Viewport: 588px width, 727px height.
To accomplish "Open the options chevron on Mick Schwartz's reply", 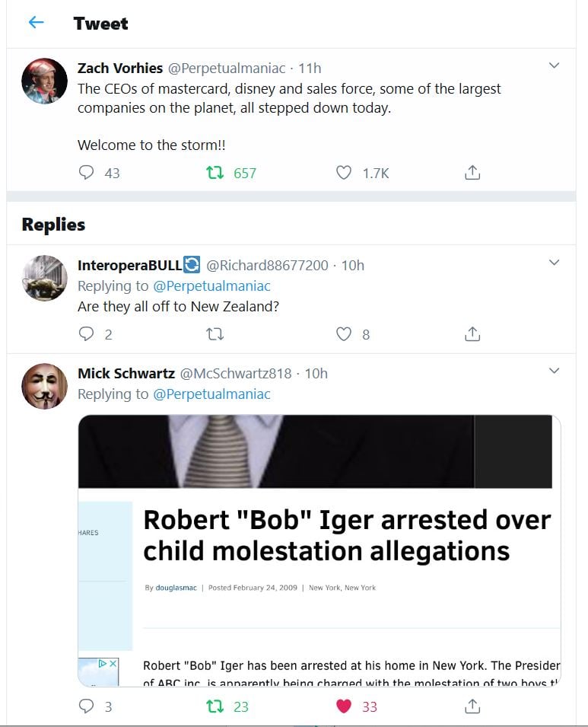I will coord(554,371).
